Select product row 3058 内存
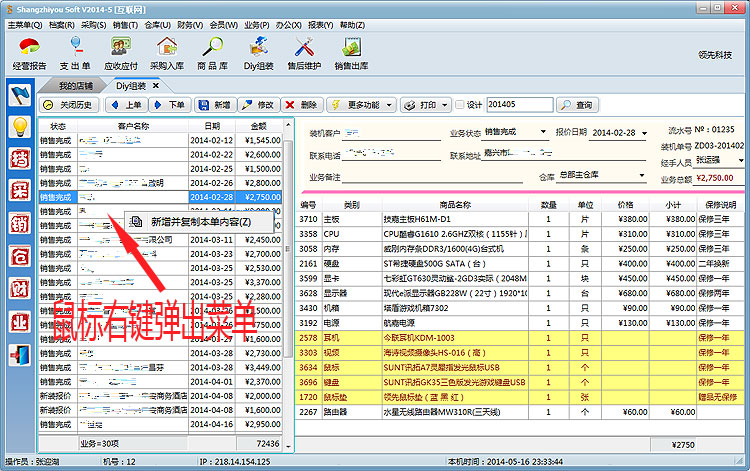The image size is (750, 471). click(x=520, y=249)
